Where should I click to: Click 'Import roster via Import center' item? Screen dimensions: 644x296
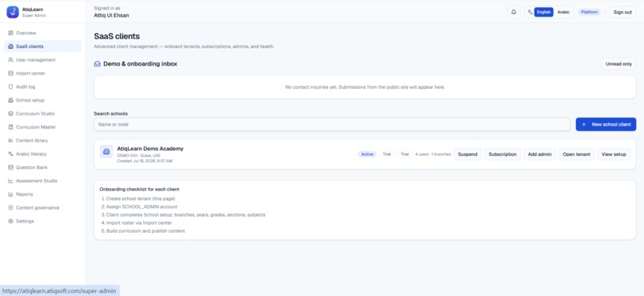(x=139, y=223)
